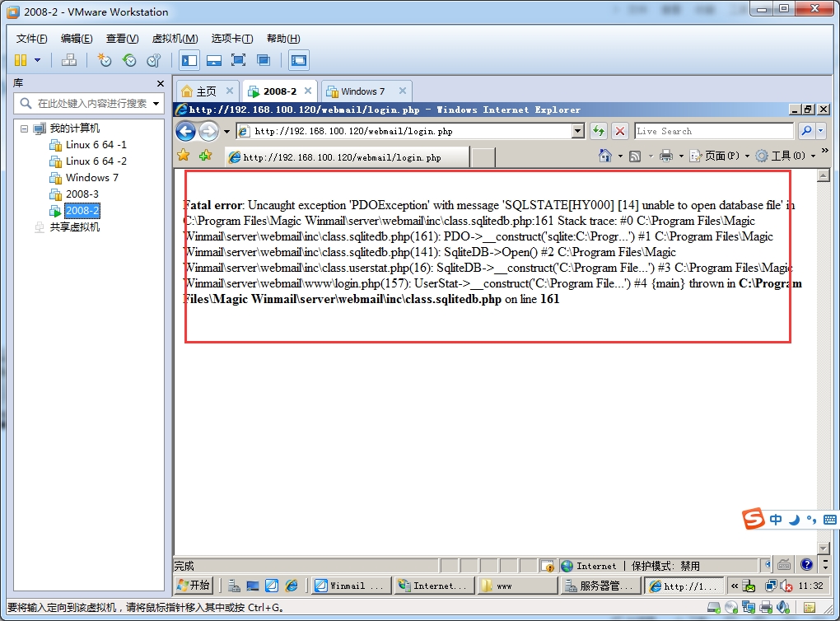Click the IE new tab button
840x621 pixels.
[x=483, y=157]
